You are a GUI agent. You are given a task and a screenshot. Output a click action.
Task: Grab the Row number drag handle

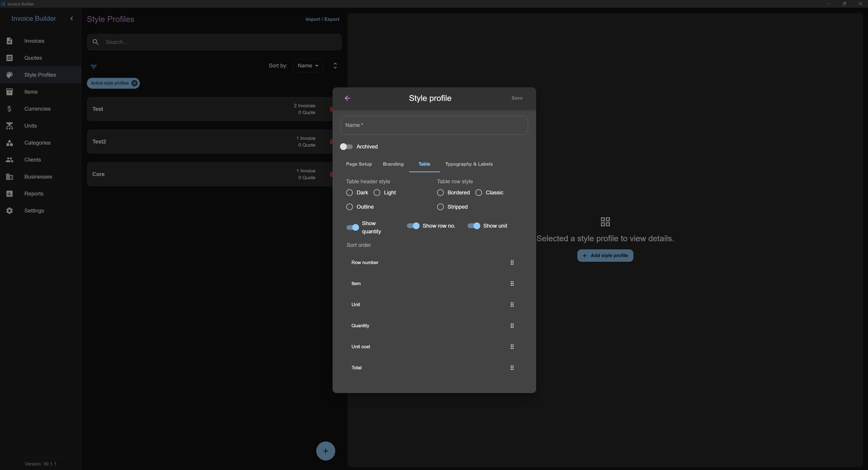[512, 262]
